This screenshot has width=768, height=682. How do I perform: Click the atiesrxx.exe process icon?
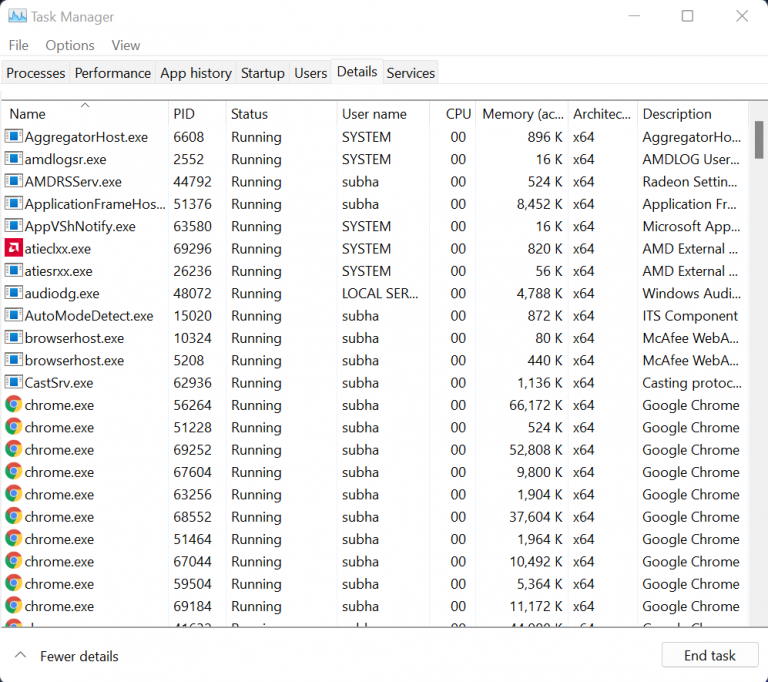[x=13, y=270]
